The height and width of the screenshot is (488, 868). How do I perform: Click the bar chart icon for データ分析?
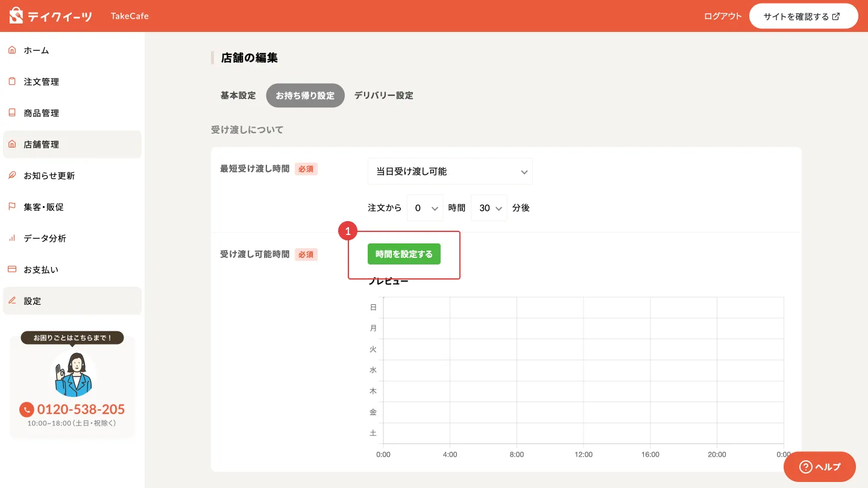12,238
